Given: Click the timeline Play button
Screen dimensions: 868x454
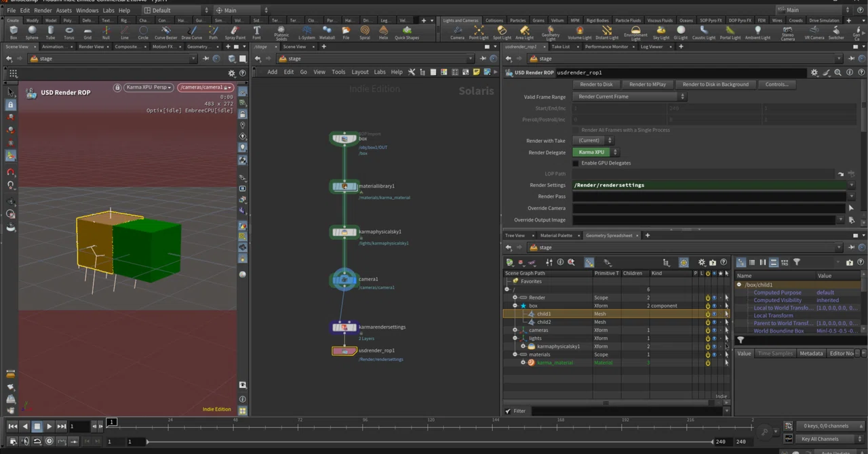Looking at the screenshot, I should [x=49, y=426].
